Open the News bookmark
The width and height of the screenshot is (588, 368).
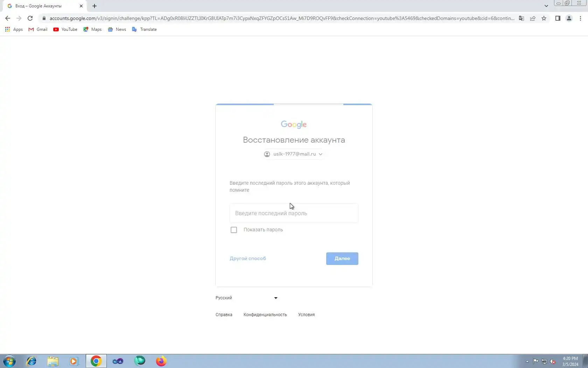pyautogui.click(x=117, y=29)
